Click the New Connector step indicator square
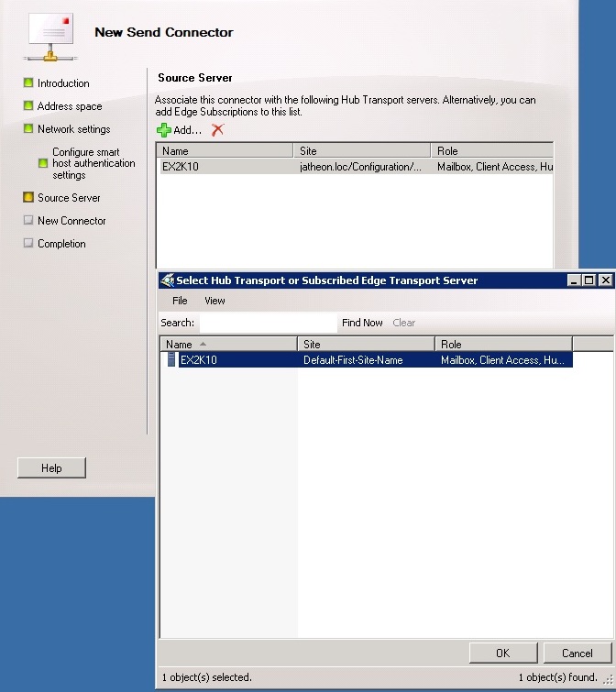This screenshot has width=616, height=692. (28, 220)
